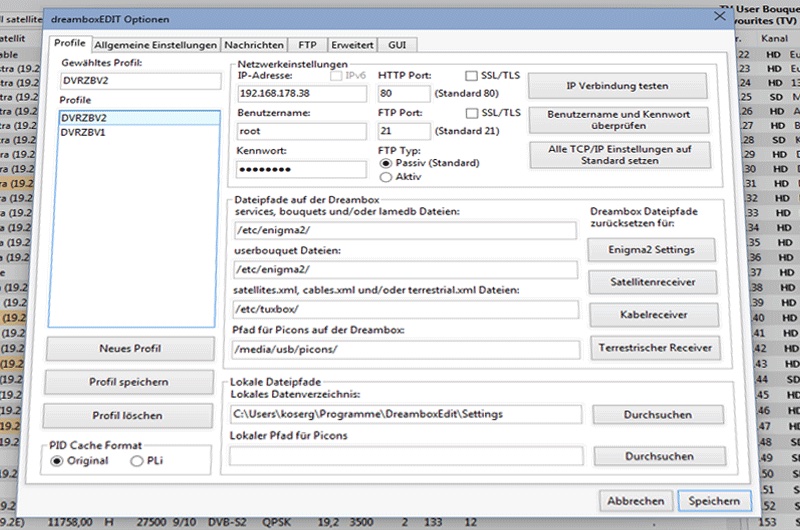Reset all TCP/IP settings to standard
Image resolution: width=800 pixels, height=530 pixels.
(x=620, y=155)
